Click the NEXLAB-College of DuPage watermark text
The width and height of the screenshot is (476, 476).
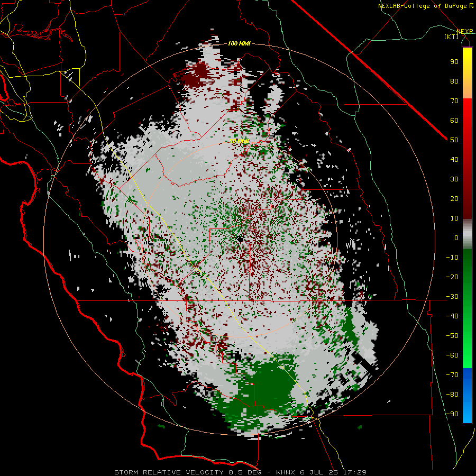[x=425, y=6]
